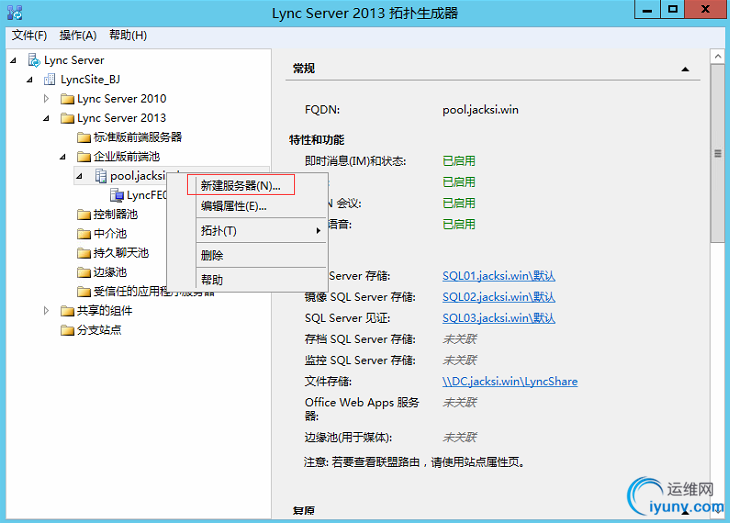Select the 控制器池 tree item
Screen dimensions: 730x523
[115, 214]
